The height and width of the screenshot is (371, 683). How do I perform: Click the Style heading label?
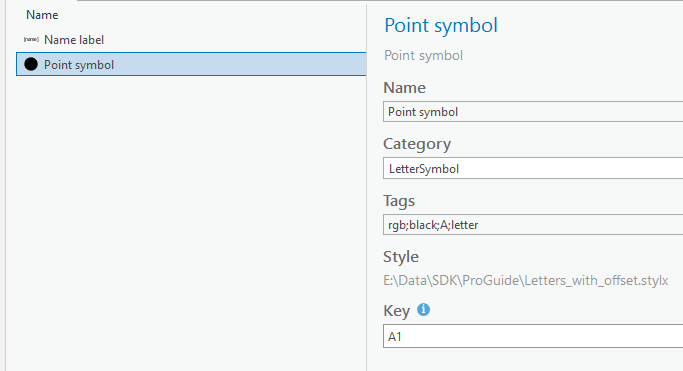point(401,257)
